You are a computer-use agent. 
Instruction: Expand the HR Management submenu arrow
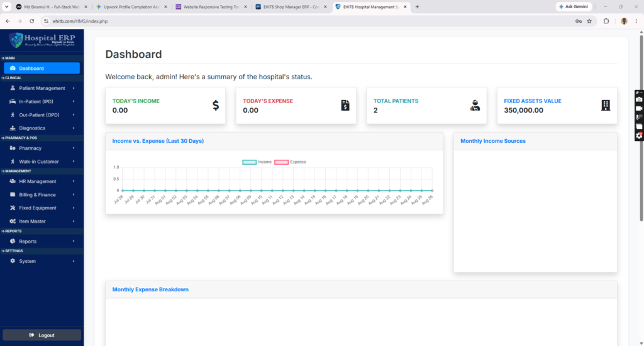tap(74, 181)
